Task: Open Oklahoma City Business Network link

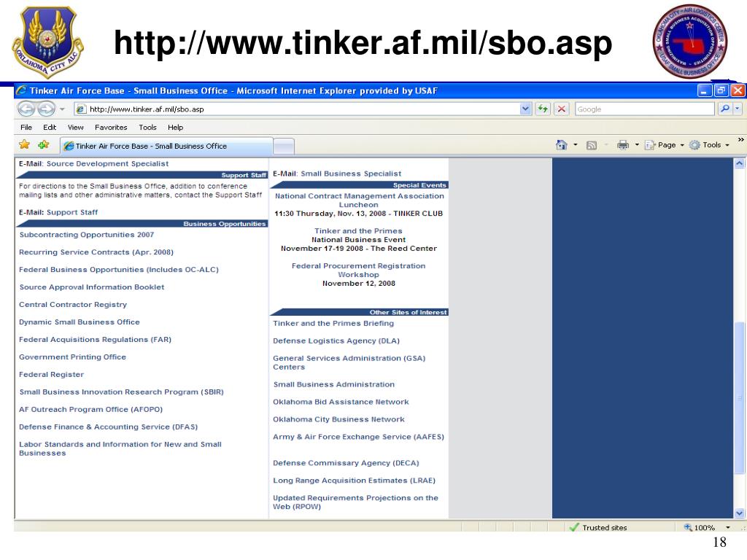Action: tap(338, 419)
